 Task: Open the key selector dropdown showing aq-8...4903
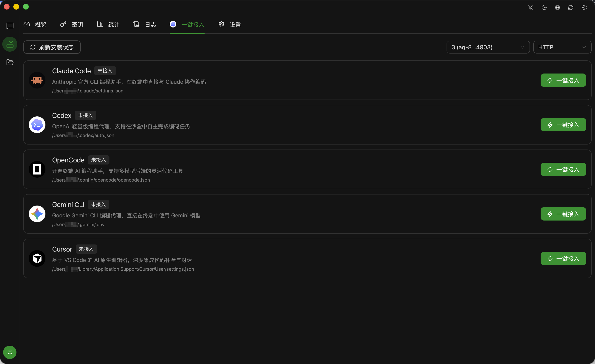[x=488, y=47]
